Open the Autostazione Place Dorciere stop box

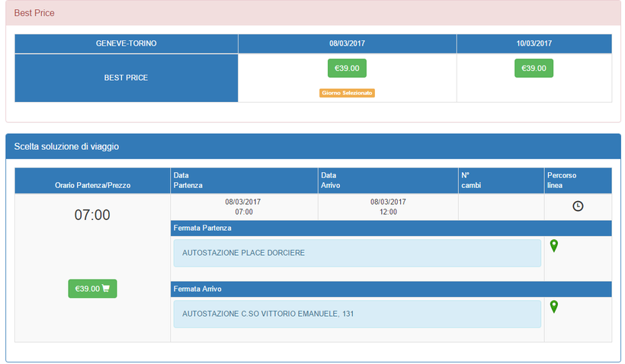[357, 253]
